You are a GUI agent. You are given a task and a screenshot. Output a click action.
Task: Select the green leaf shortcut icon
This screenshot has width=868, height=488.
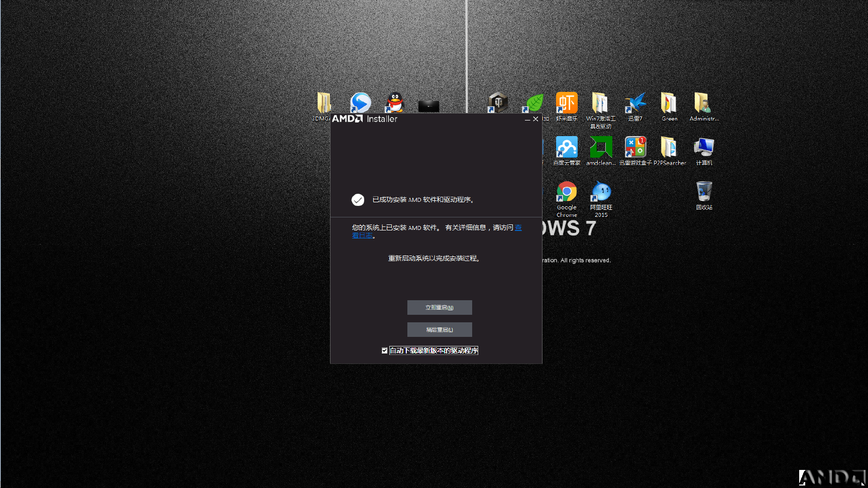pyautogui.click(x=533, y=103)
